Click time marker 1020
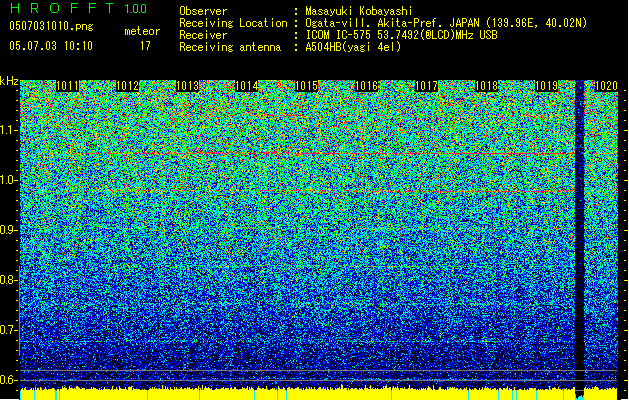 click(606, 86)
